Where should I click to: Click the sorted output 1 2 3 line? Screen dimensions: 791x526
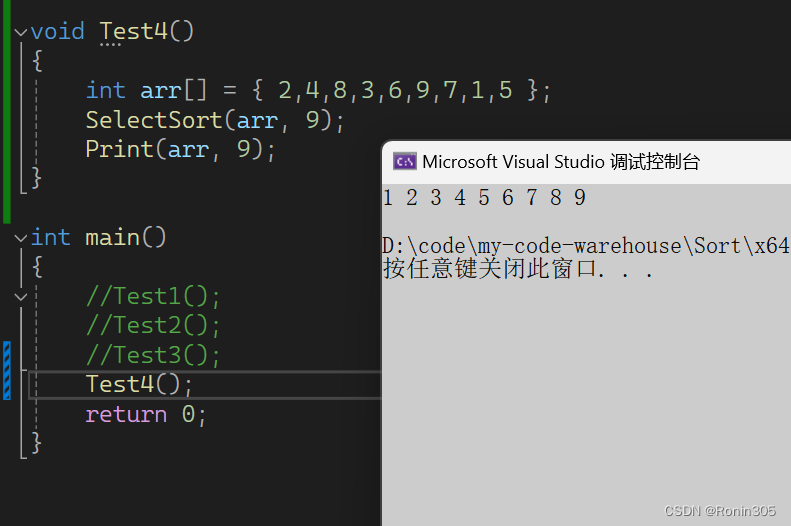(484, 198)
